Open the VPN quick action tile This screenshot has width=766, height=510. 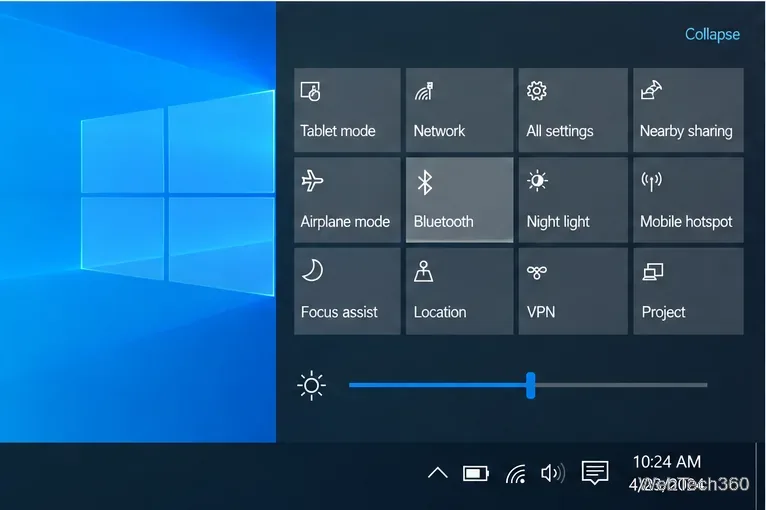(x=573, y=291)
